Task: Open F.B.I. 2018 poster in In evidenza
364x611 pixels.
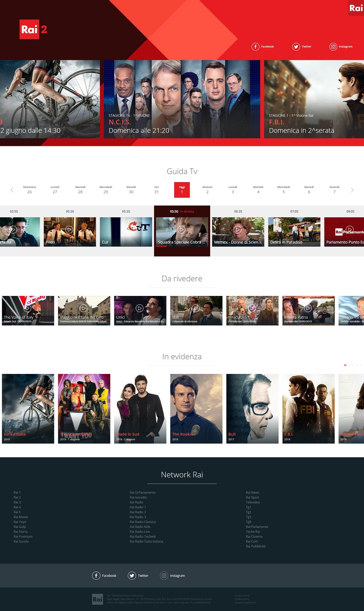Action: [x=308, y=409]
